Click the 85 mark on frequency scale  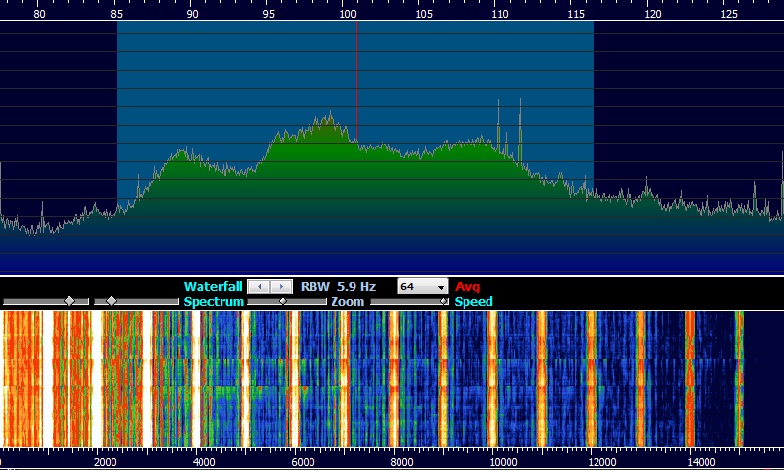click(x=116, y=14)
